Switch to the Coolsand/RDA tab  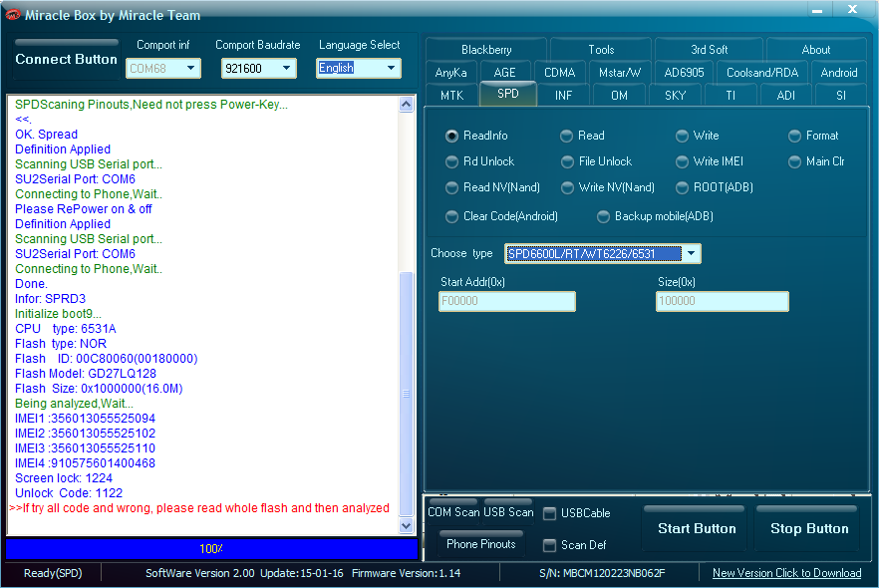coord(761,73)
